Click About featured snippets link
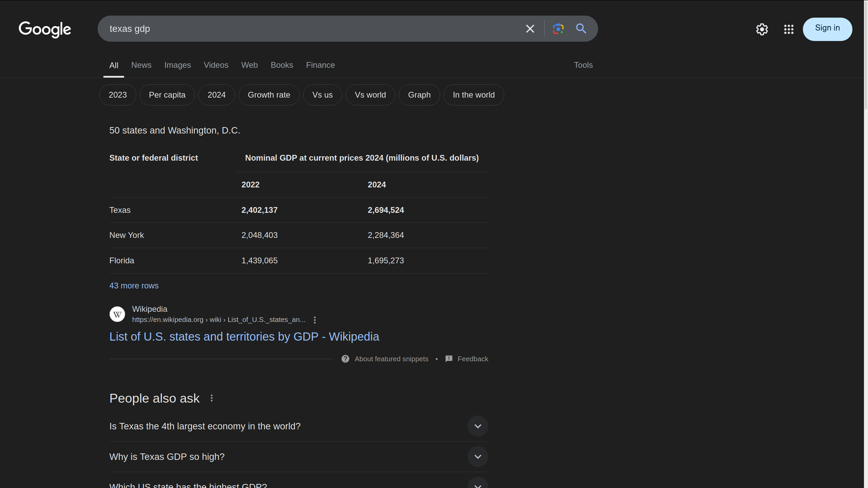Screen dimensions: 868x488 [x=391, y=359]
